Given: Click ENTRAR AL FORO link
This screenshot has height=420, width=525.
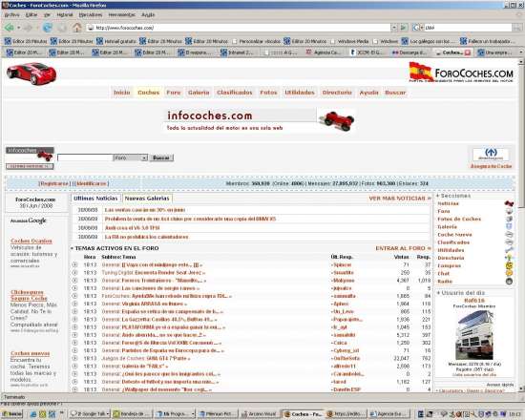Looking at the screenshot, I should pos(403,248).
